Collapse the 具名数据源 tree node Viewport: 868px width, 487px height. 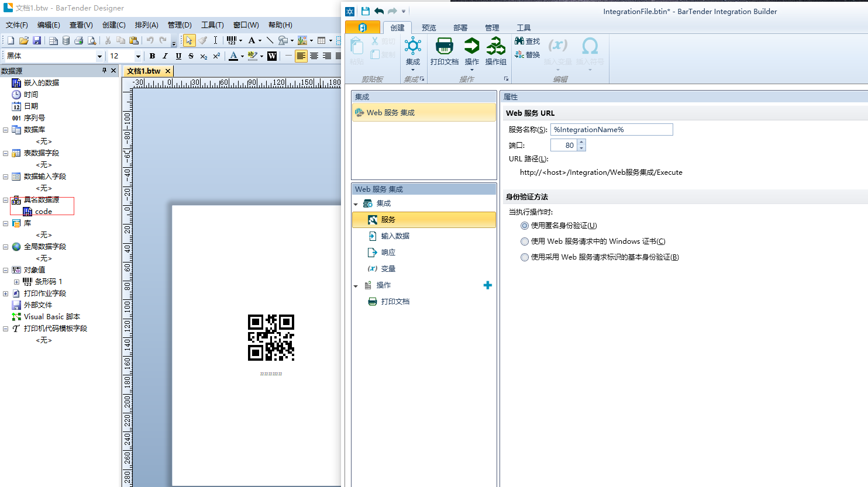(5, 200)
